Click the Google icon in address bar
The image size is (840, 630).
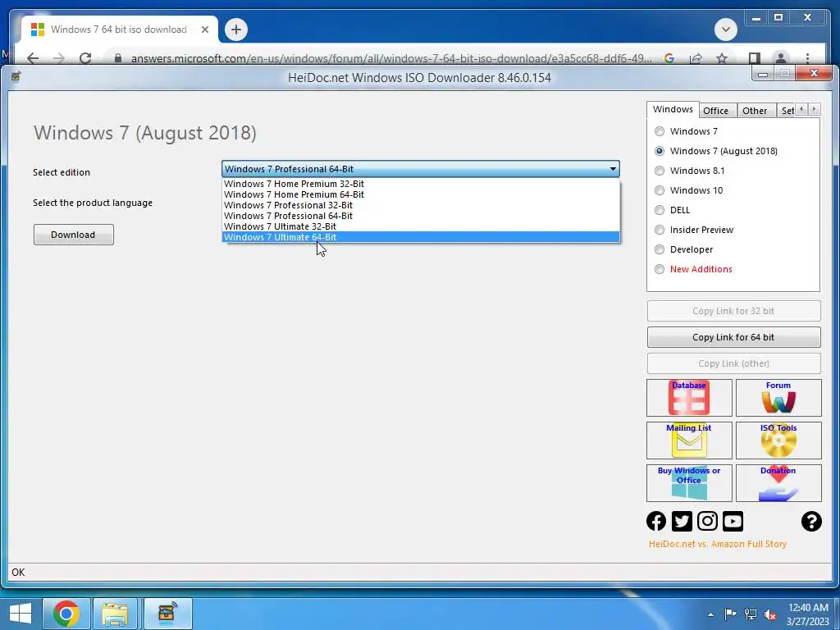pos(669,58)
